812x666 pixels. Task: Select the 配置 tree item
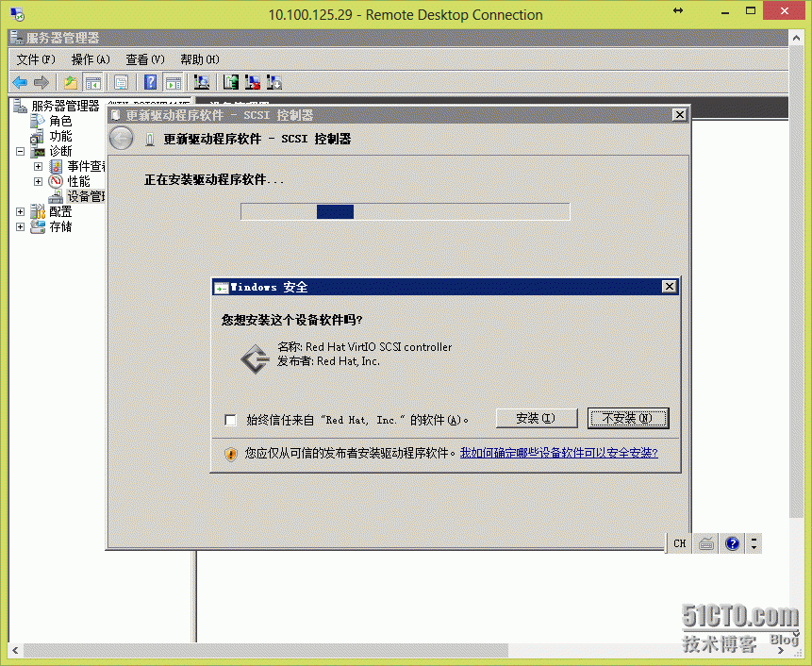(x=60, y=212)
